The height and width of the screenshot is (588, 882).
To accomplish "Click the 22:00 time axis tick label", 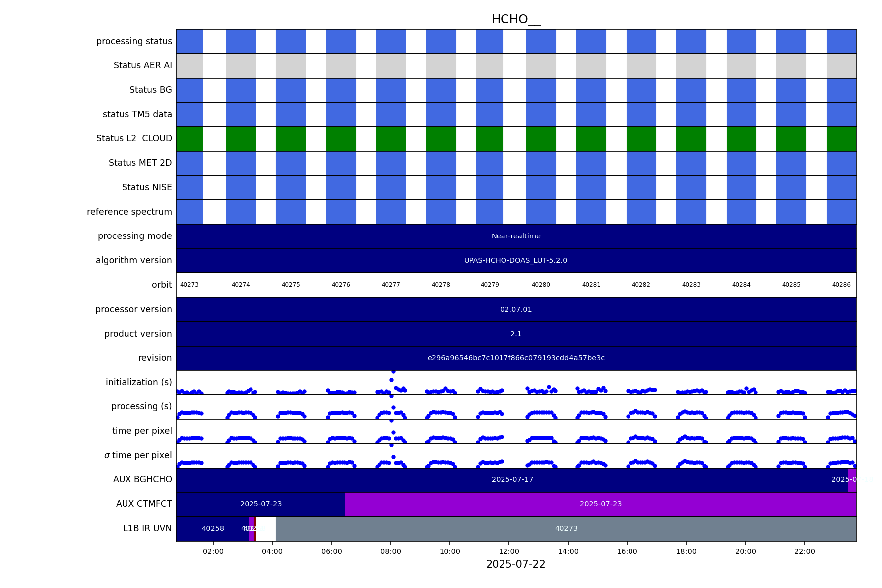I will pos(804,552).
